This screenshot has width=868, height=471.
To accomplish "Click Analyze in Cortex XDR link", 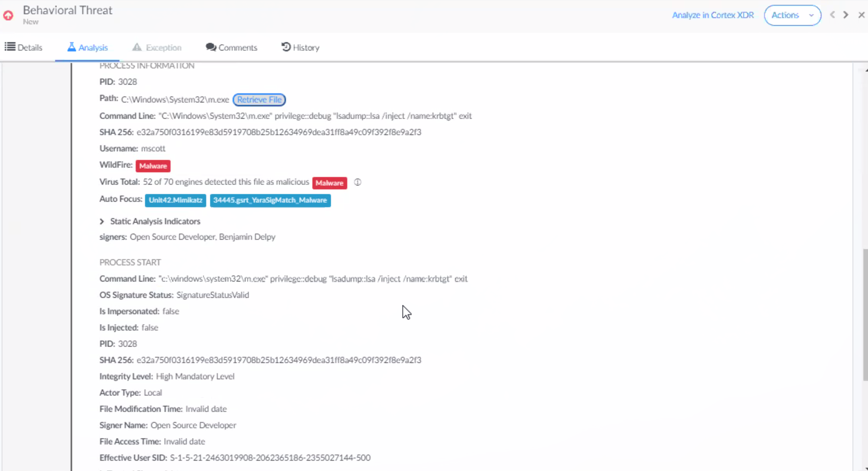I will coord(713,15).
